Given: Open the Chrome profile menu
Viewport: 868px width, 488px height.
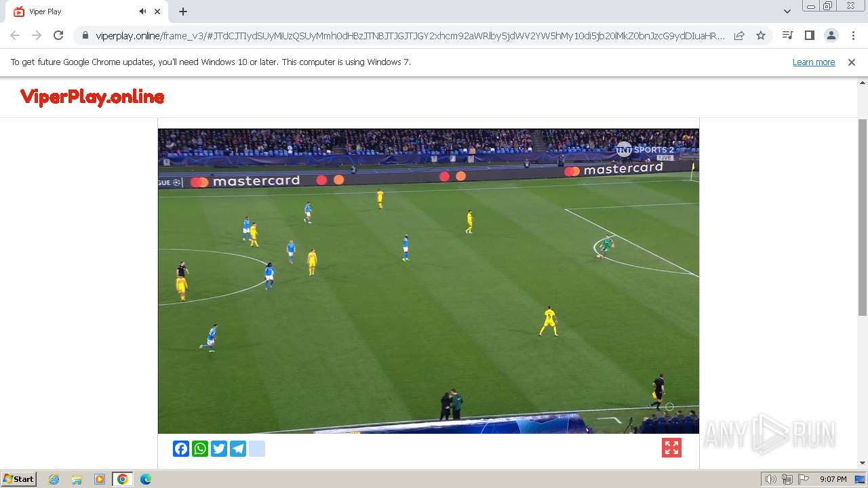Looking at the screenshot, I should [x=831, y=35].
